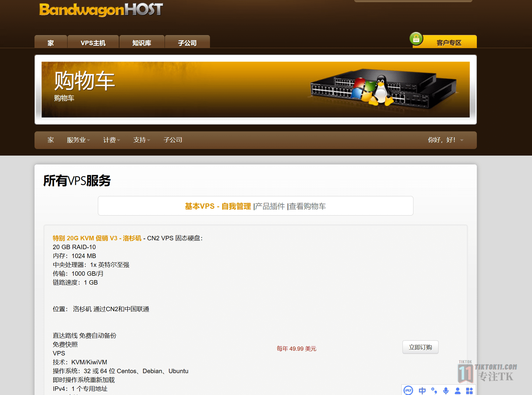The width and height of the screenshot is (532, 395).
Task: Click the 直达路线 免费自动备份 line
Action: click(x=85, y=335)
